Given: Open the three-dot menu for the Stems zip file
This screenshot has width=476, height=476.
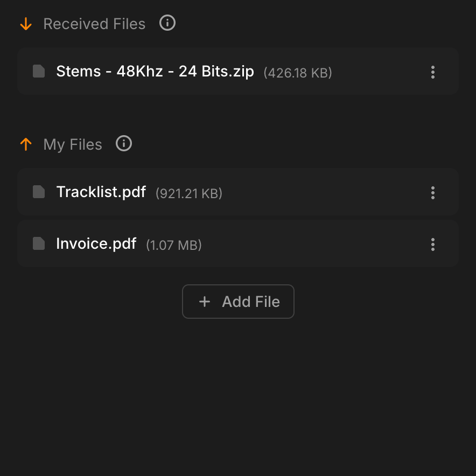Looking at the screenshot, I should tap(432, 72).
